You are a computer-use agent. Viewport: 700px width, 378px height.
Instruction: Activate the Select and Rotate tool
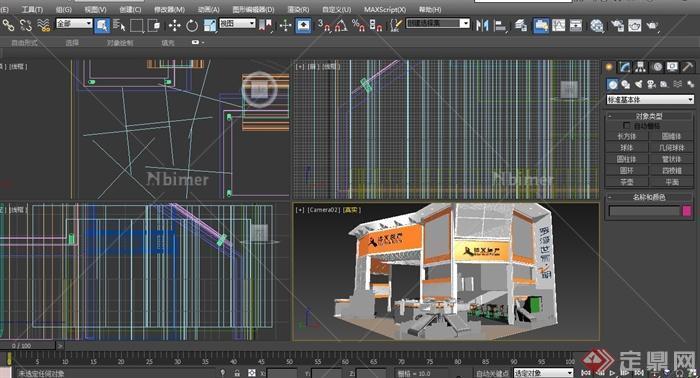192,25
